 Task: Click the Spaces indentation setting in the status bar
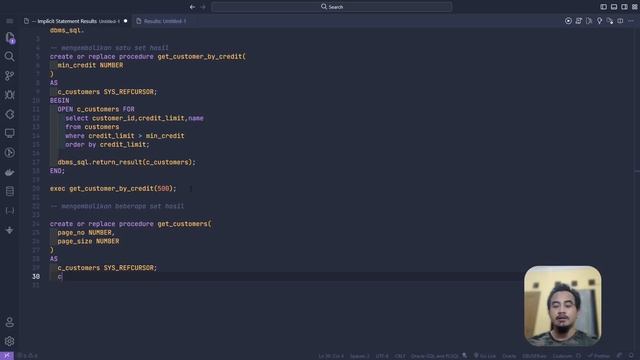click(x=360, y=356)
